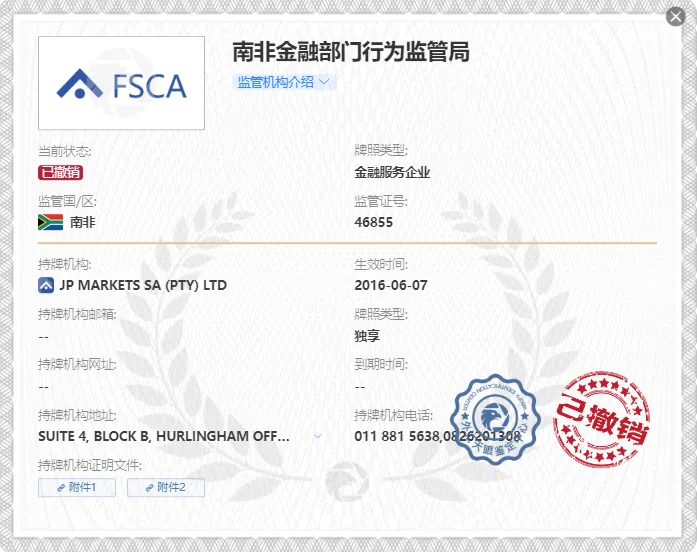Expand the full address chevron
Image resolution: width=697 pixels, height=552 pixels.
318,436
